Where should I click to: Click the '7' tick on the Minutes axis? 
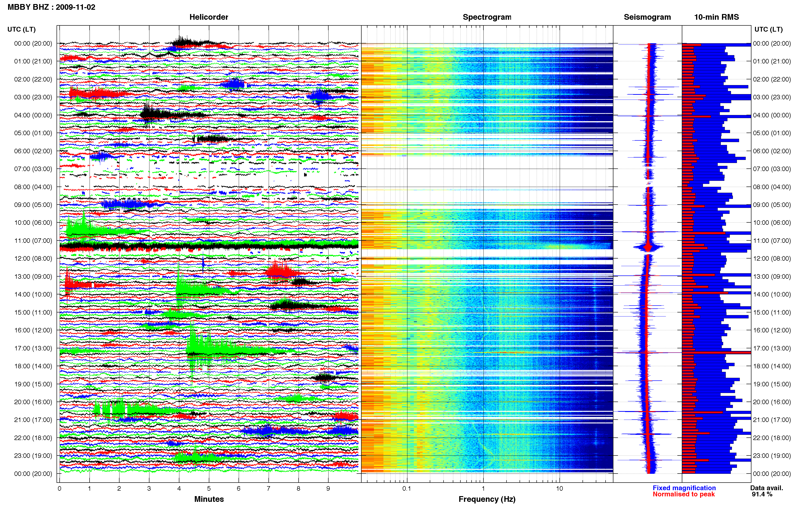pyautogui.click(x=268, y=489)
